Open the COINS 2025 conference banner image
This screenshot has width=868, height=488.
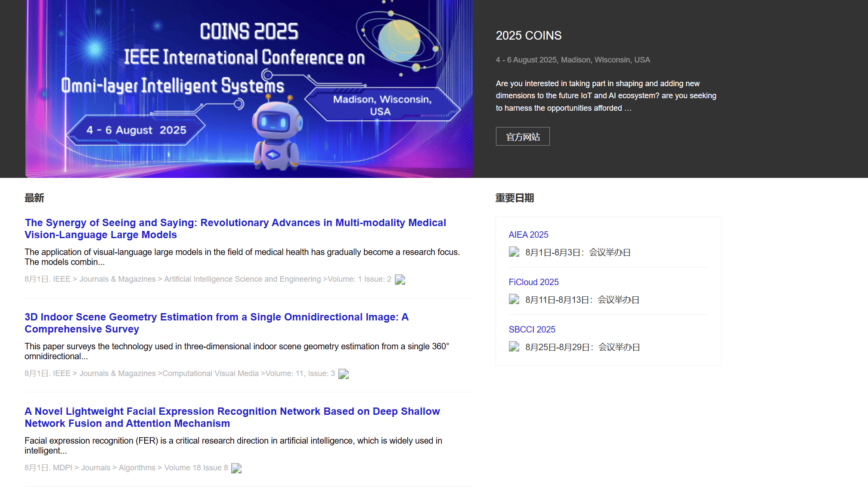249,88
